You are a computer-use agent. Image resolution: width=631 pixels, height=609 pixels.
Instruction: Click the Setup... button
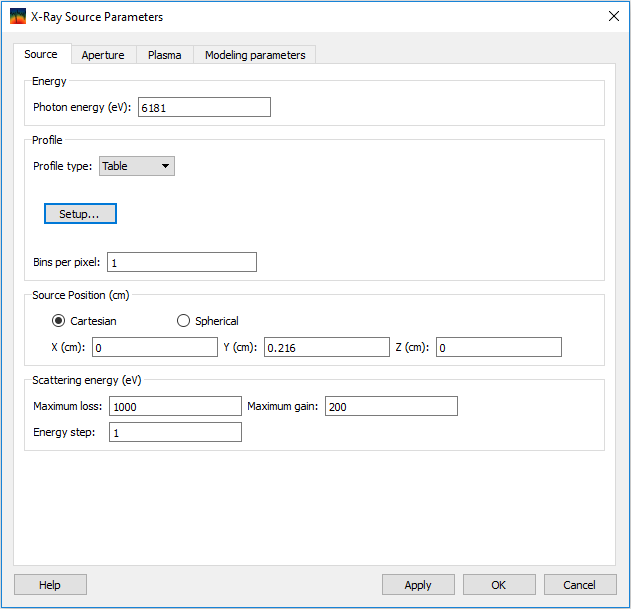(80, 214)
